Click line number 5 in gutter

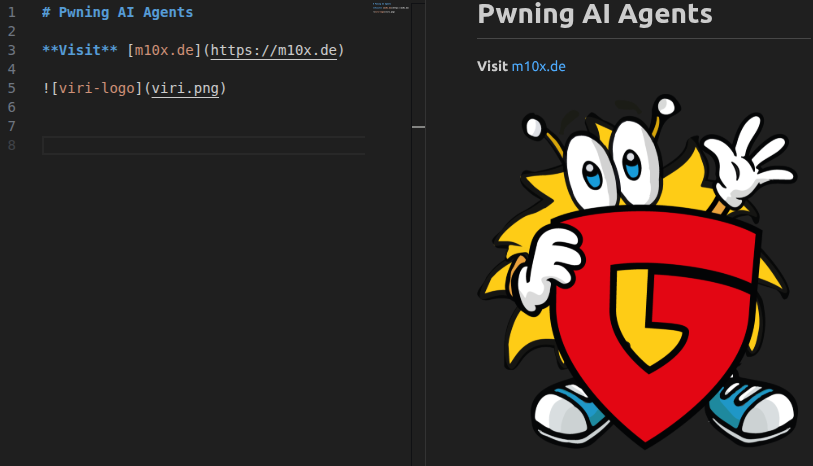click(12, 88)
